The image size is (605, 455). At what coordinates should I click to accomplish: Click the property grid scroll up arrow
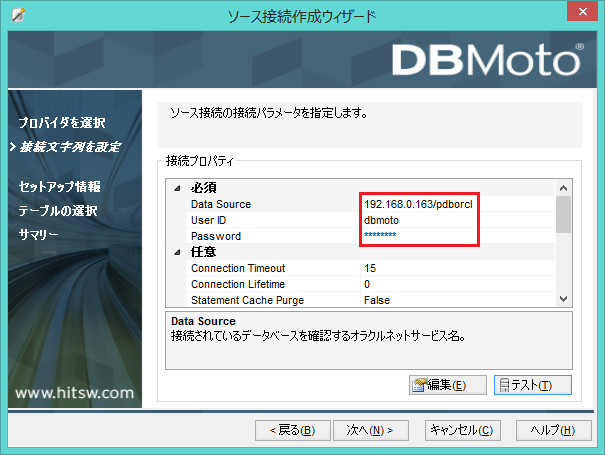point(563,188)
